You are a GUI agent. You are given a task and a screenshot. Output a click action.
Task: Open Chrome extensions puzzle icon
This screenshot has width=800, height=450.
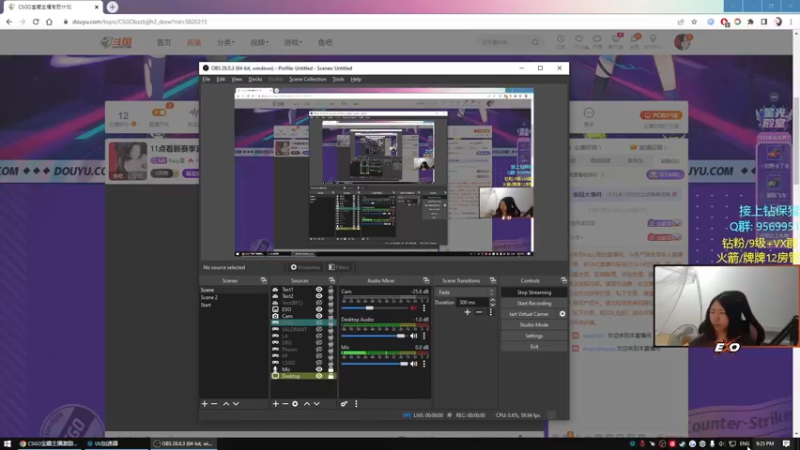click(751, 22)
